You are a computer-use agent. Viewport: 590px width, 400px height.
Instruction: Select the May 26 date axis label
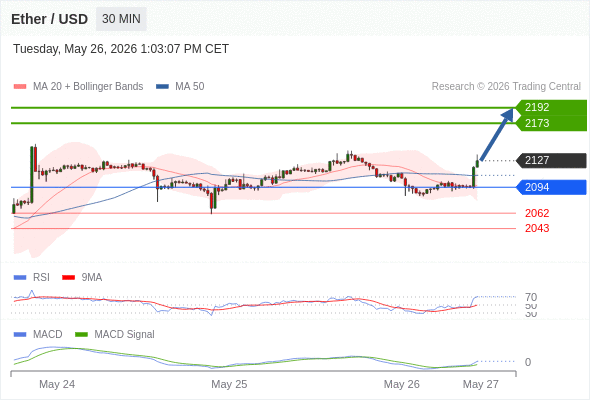click(x=401, y=384)
